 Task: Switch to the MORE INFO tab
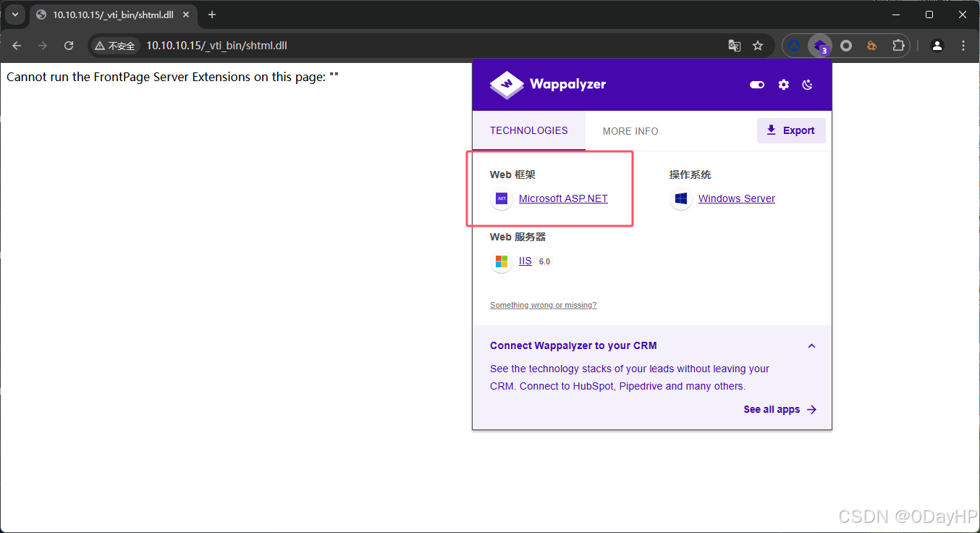[x=630, y=131]
